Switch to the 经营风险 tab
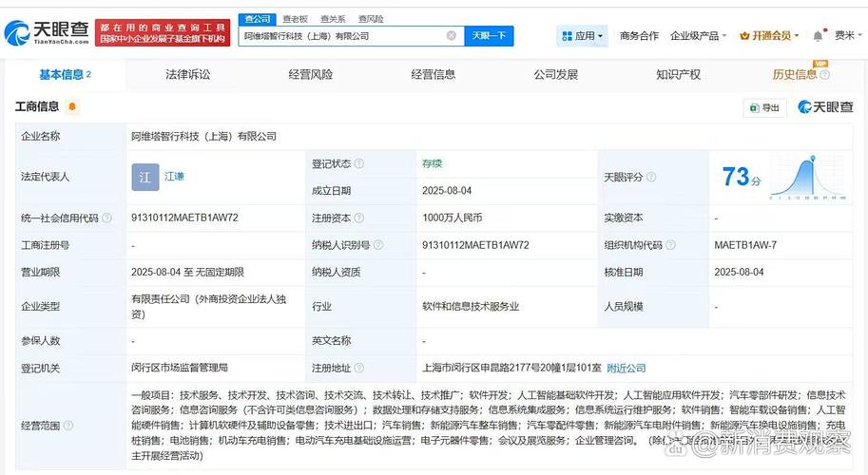This screenshot has width=868, height=475. coord(311,75)
